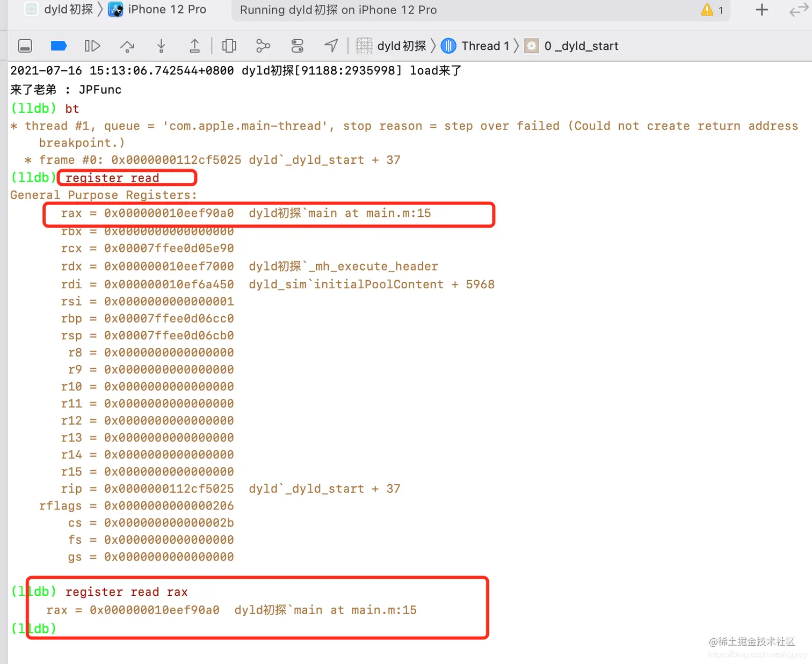Click the rdi initialPoolContent row
Screen dimensions: 812x664
[x=278, y=284]
